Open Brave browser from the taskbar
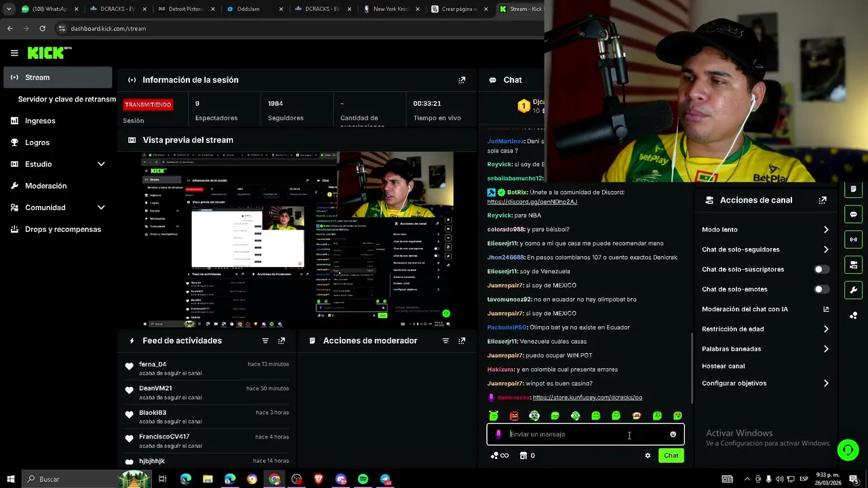 tap(319, 479)
